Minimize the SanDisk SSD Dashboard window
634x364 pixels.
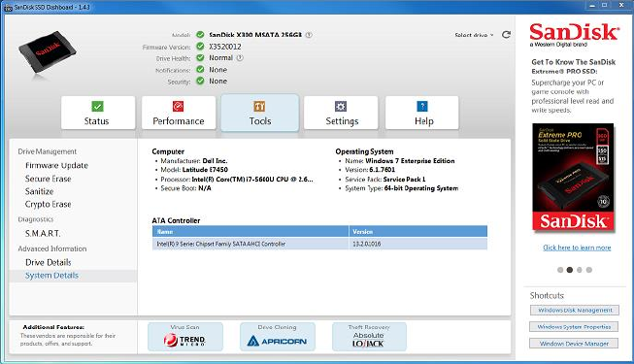tap(592, 5)
